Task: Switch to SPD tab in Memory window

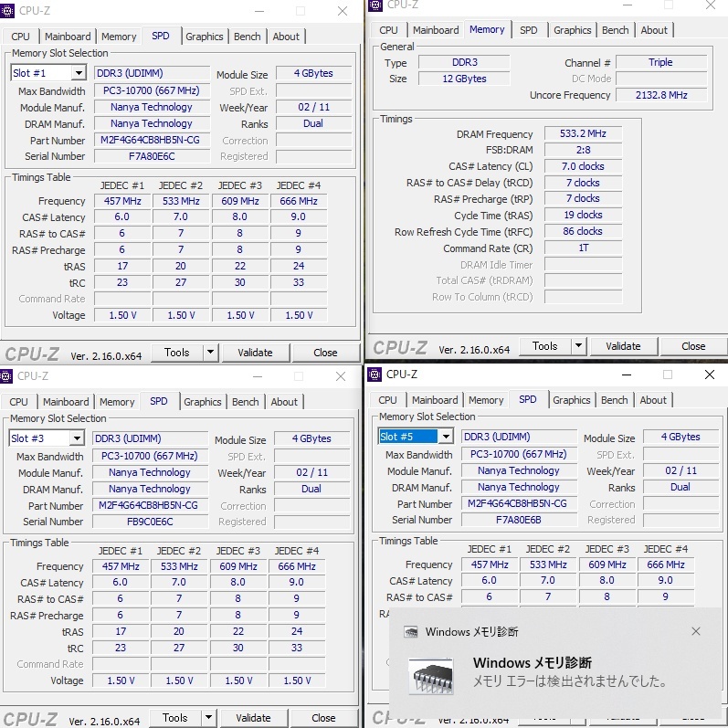Action: [x=528, y=30]
